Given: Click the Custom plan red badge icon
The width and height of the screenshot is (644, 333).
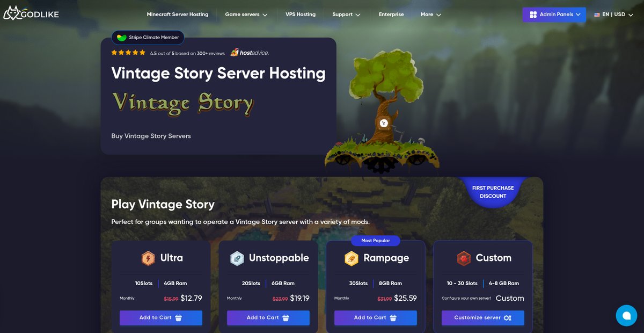Looking at the screenshot, I should (x=464, y=258).
